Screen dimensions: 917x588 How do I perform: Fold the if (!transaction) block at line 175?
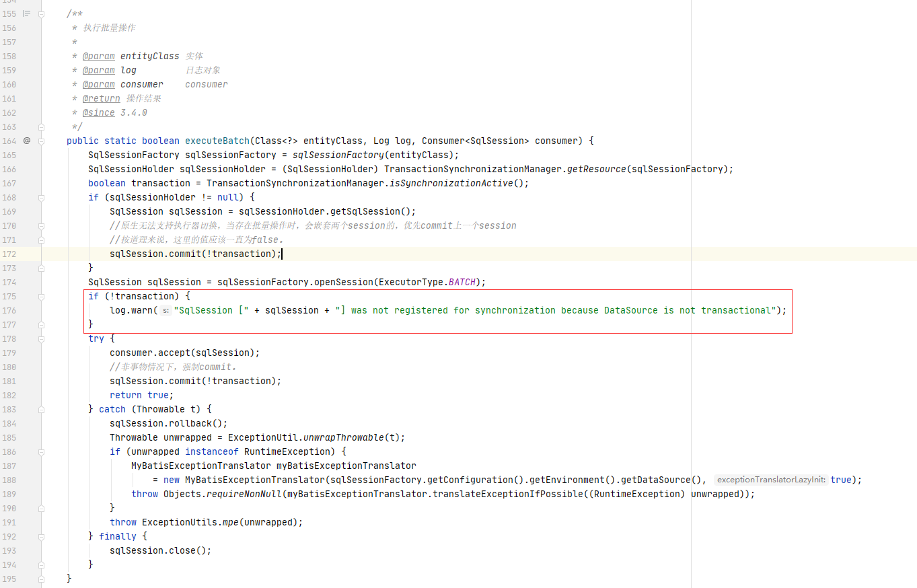[x=42, y=296]
